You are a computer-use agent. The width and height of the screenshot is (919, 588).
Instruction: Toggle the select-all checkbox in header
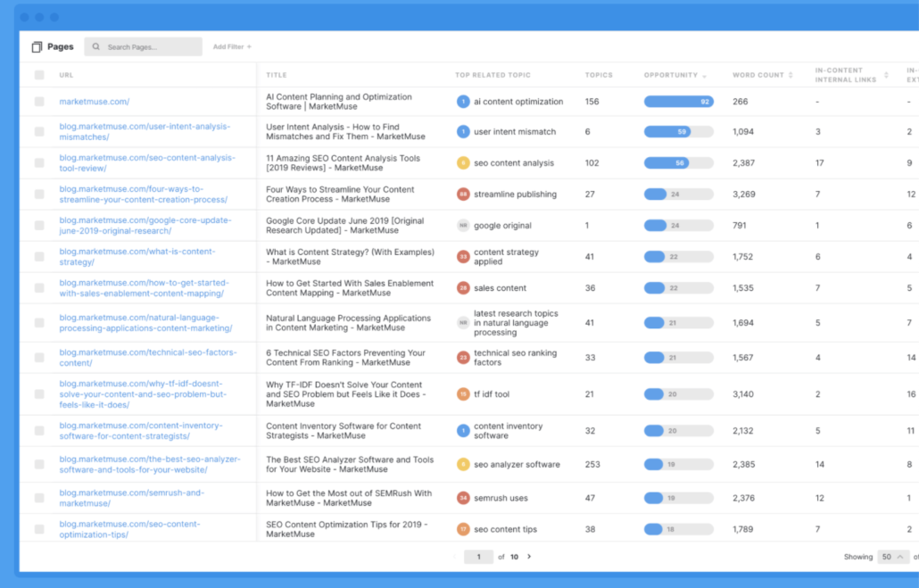pyautogui.click(x=39, y=75)
